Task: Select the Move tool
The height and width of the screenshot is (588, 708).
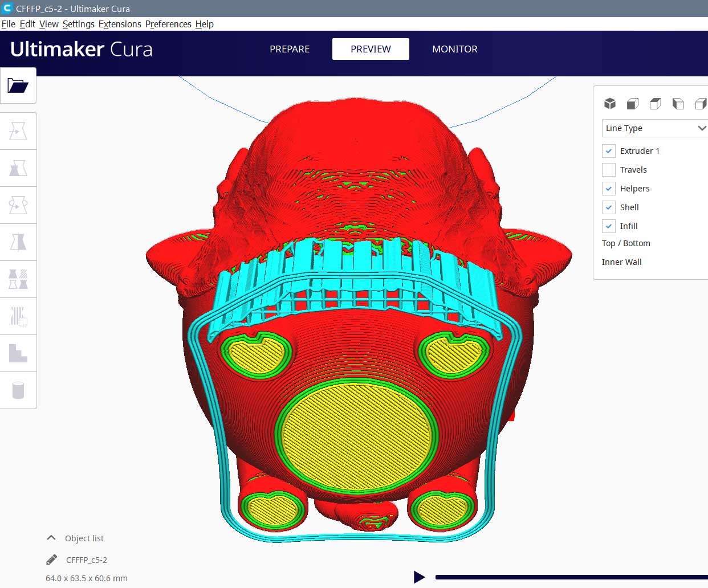Action: click(18, 132)
